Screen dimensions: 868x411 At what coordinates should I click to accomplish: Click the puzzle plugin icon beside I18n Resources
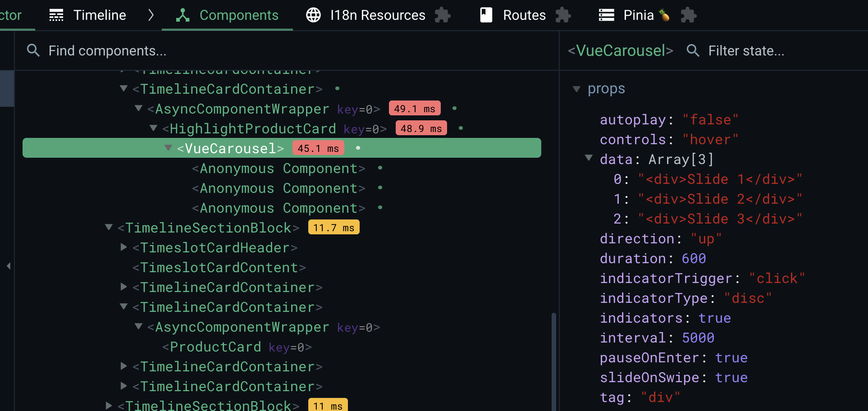[443, 15]
